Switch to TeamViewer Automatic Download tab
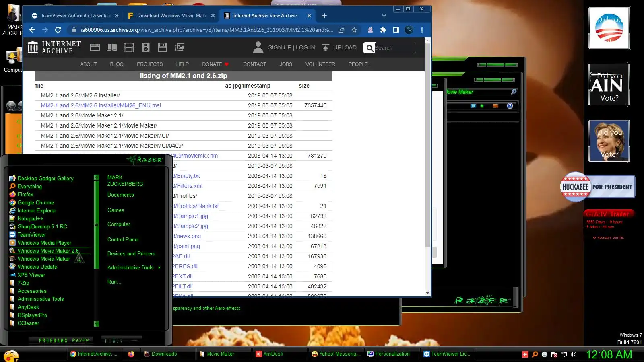 [x=75, y=16]
